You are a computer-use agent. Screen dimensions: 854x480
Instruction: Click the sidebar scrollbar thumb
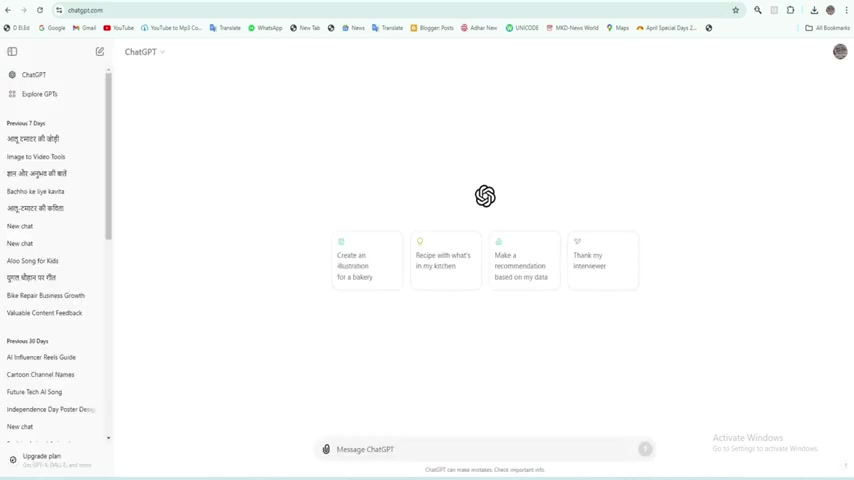click(108, 155)
